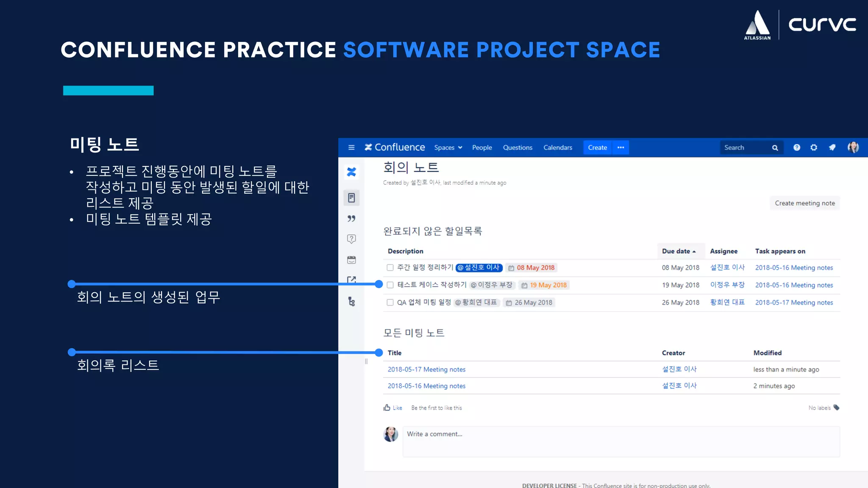Click creator 설진호 이사 for 2018-05-17 notes
The image size is (868, 488).
pyautogui.click(x=679, y=369)
